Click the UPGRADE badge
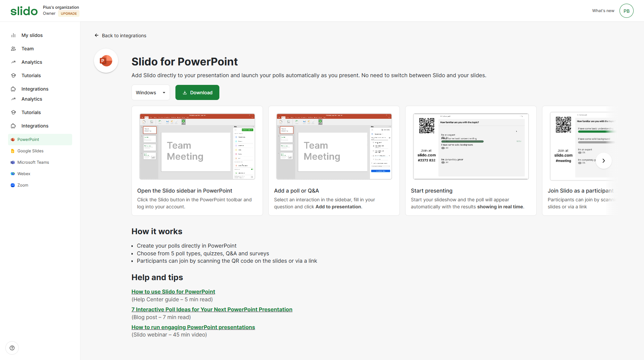This screenshot has width=644, height=360. pos(69,14)
